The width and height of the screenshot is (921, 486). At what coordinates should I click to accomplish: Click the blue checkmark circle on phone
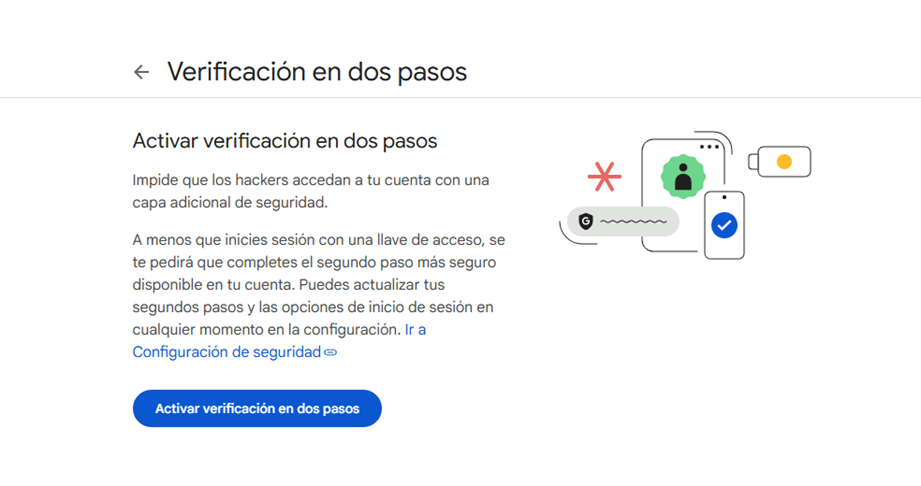click(x=724, y=225)
